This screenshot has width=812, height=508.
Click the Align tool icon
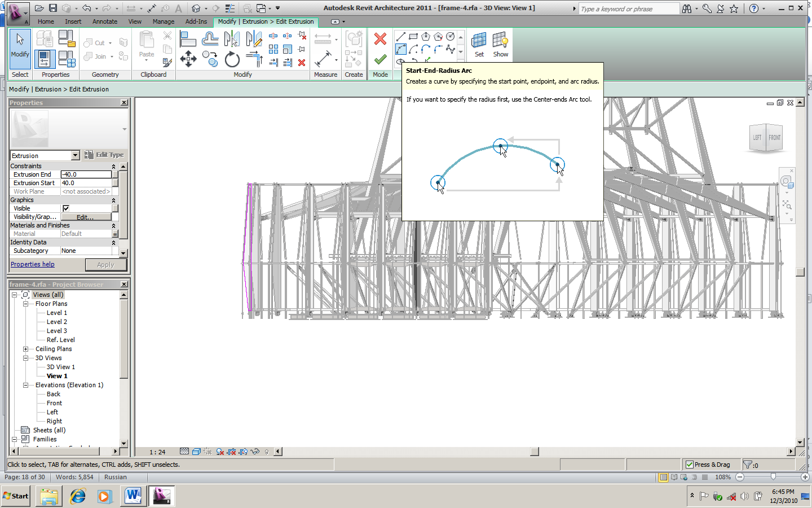188,40
